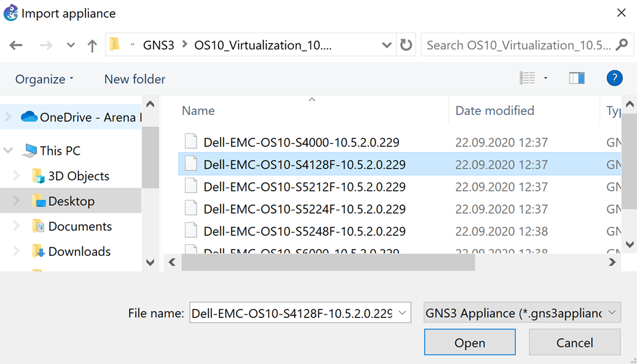Expand the address bar history dropdown
Viewport: 637px width, 364px height.
tap(387, 45)
